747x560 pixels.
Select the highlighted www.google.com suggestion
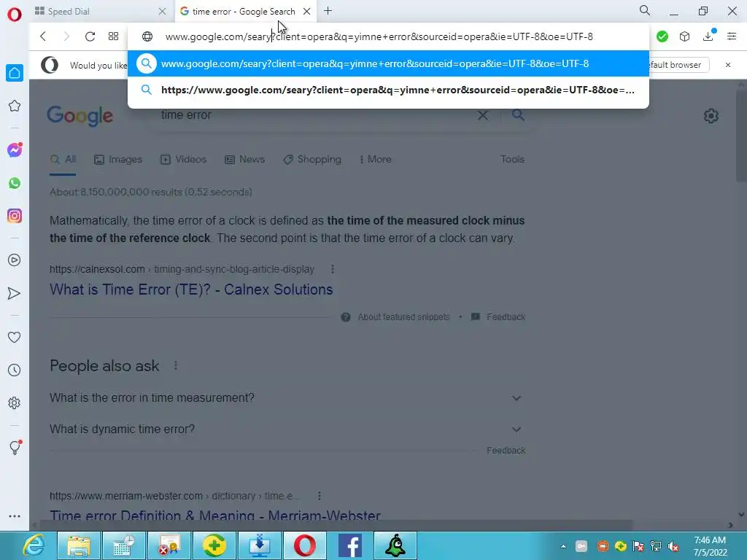pos(388,63)
